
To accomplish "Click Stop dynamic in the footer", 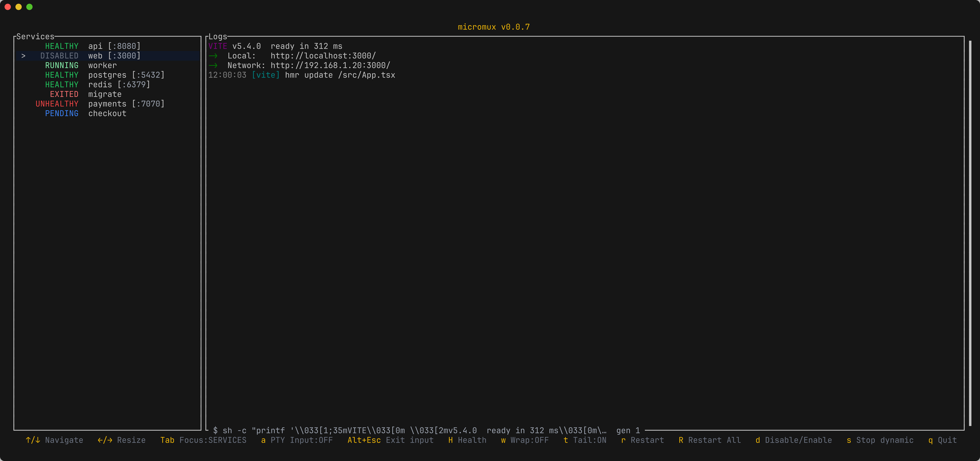I will click(880, 440).
